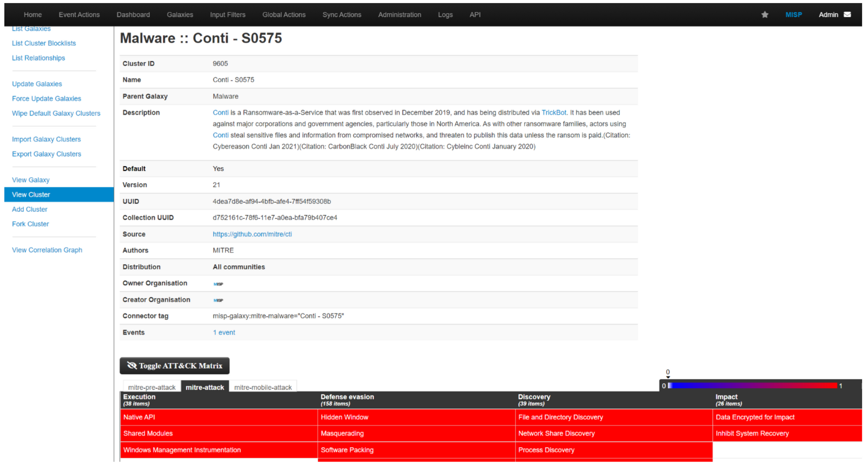Select the Shared Modules technique cell
The image size is (868, 468).
pos(219,434)
